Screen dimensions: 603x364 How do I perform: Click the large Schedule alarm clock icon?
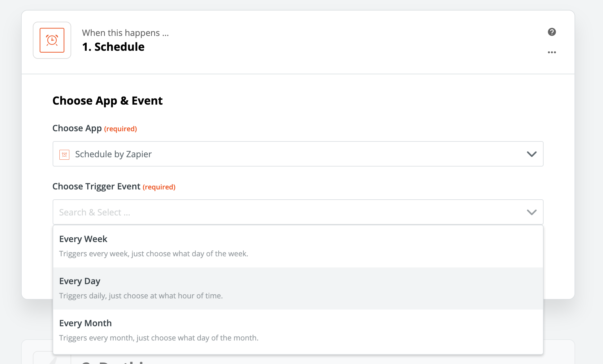click(52, 40)
